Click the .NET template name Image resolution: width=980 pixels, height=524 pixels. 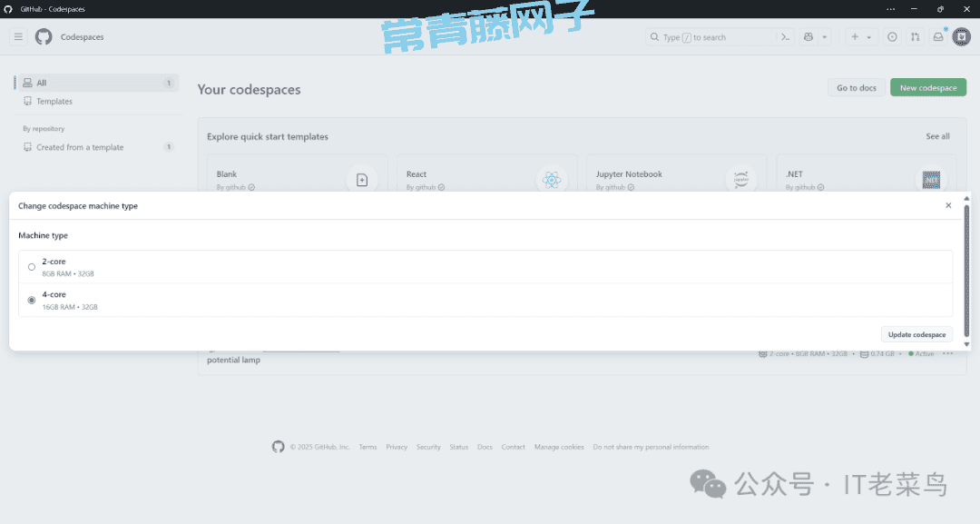(x=794, y=173)
